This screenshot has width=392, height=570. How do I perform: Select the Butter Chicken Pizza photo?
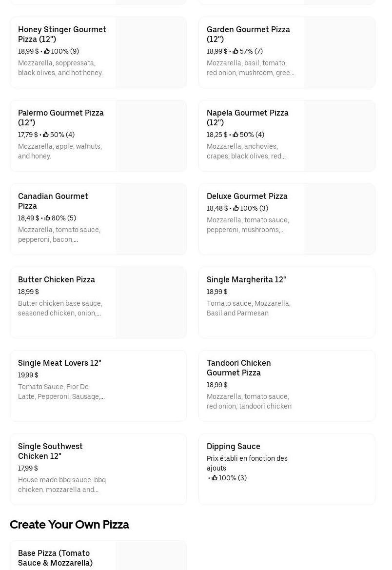[x=151, y=302]
